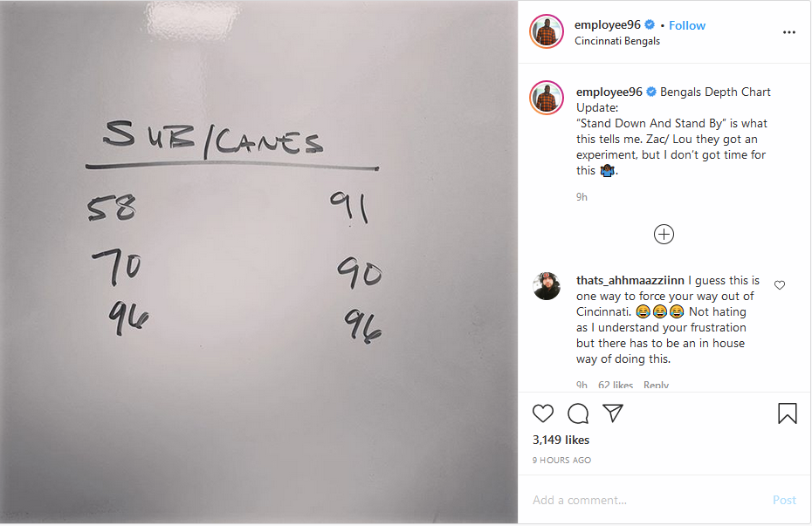This screenshot has height=526, width=812.
Task: Like the thats_ahhmaazziinn comment
Action: click(780, 285)
